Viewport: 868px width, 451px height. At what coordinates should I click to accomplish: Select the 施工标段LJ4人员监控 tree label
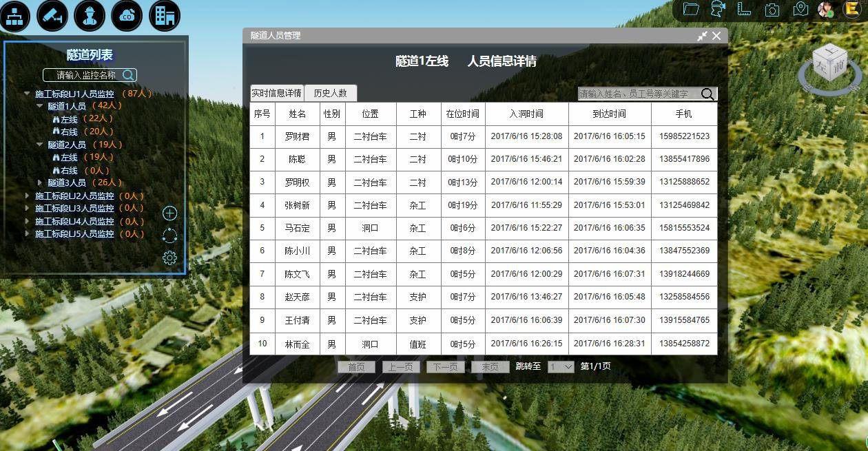click(74, 221)
